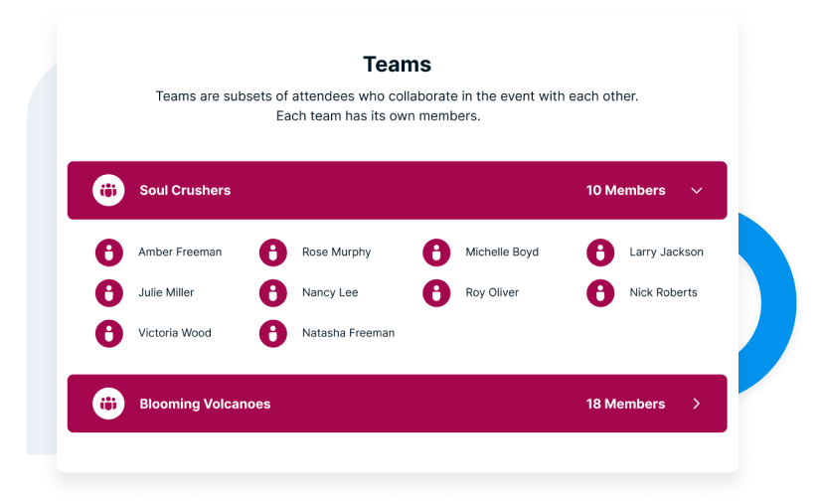Click Victoria Wood's avatar icon
The image size is (823, 504).
point(109,333)
